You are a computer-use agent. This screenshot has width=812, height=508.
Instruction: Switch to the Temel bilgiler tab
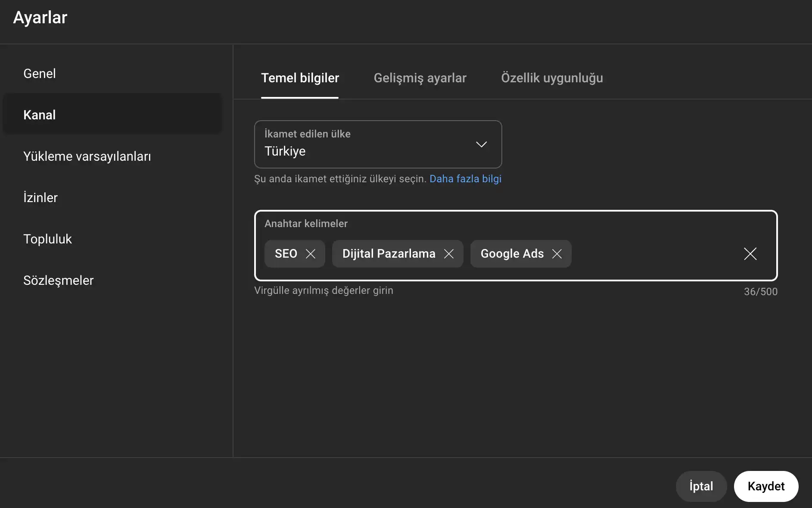pos(300,78)
